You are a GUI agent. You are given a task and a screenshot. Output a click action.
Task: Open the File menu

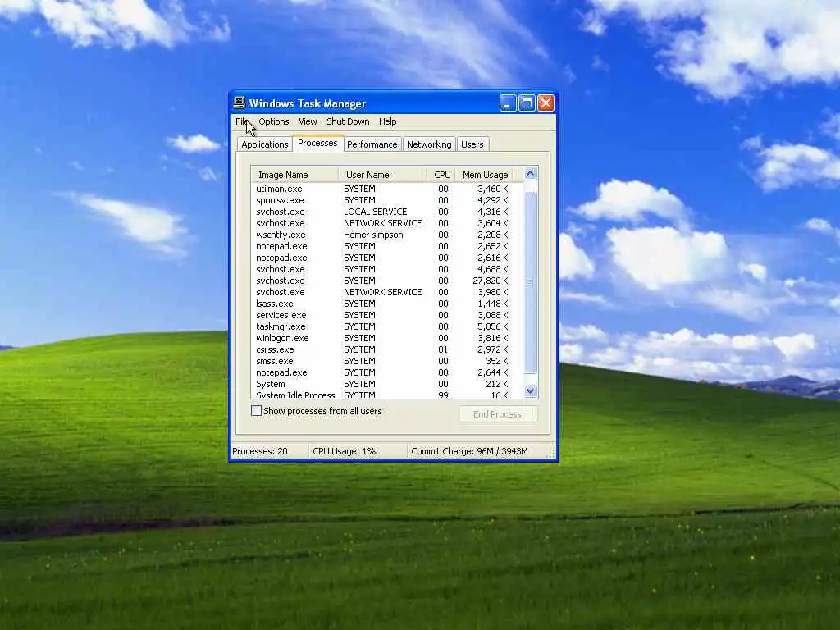(x=242, y=121)
